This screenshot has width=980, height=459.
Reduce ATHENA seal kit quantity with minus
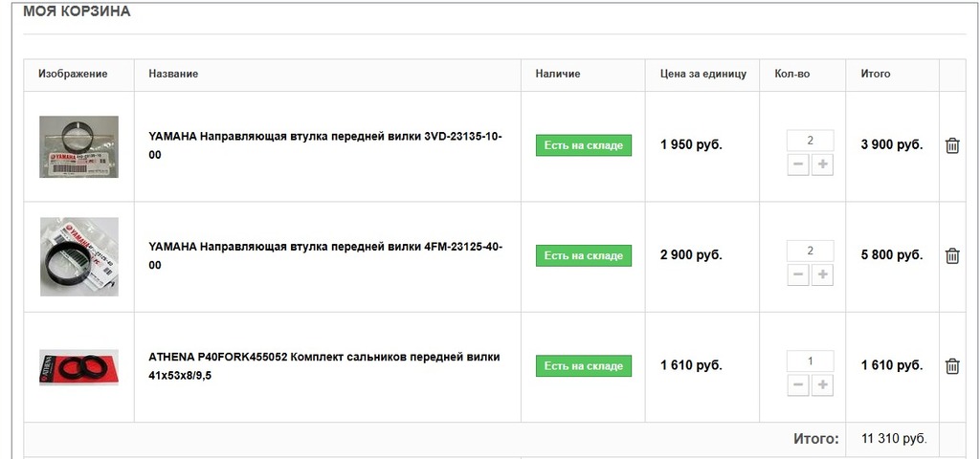coord(798,384)
